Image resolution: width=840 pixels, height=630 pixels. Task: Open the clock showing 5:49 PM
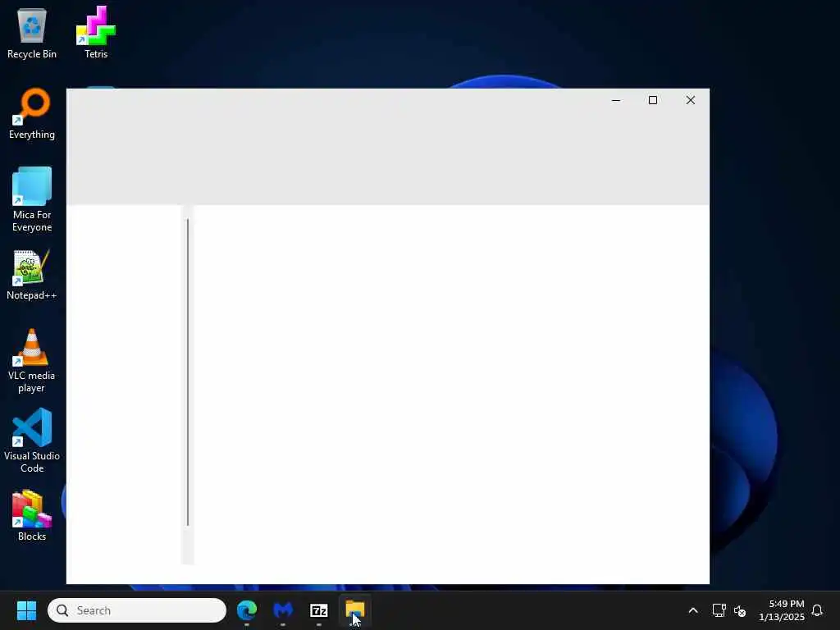click(x=781, y=610)
